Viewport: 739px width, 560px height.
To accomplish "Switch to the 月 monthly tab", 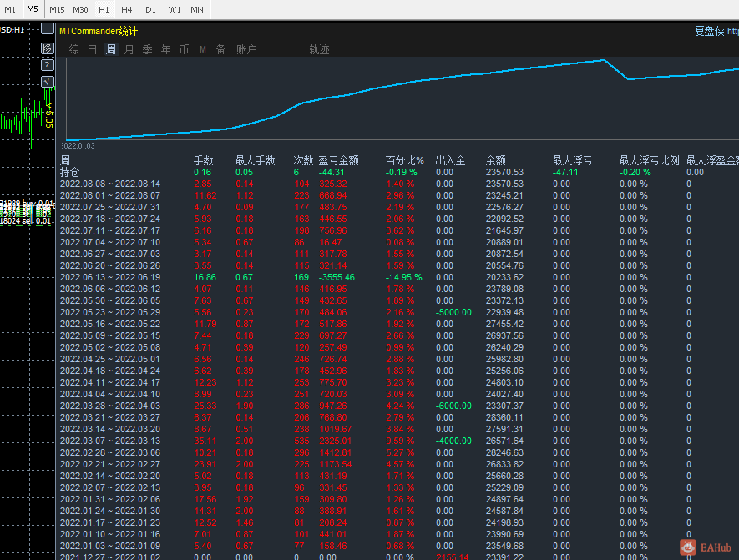I will [x=129, y=50].
